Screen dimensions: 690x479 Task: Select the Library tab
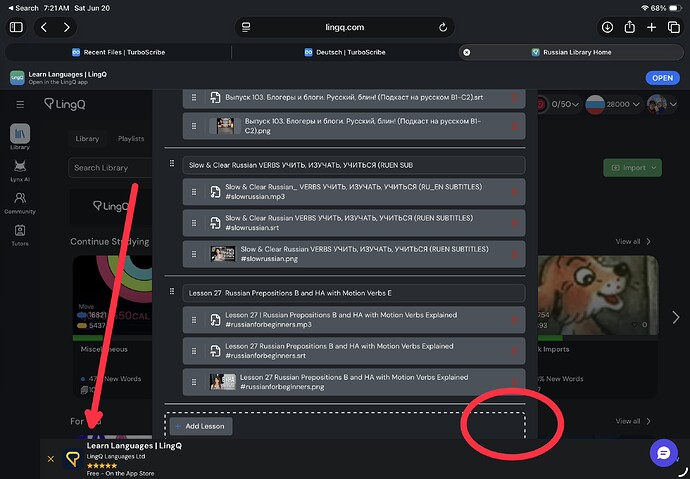87,139
